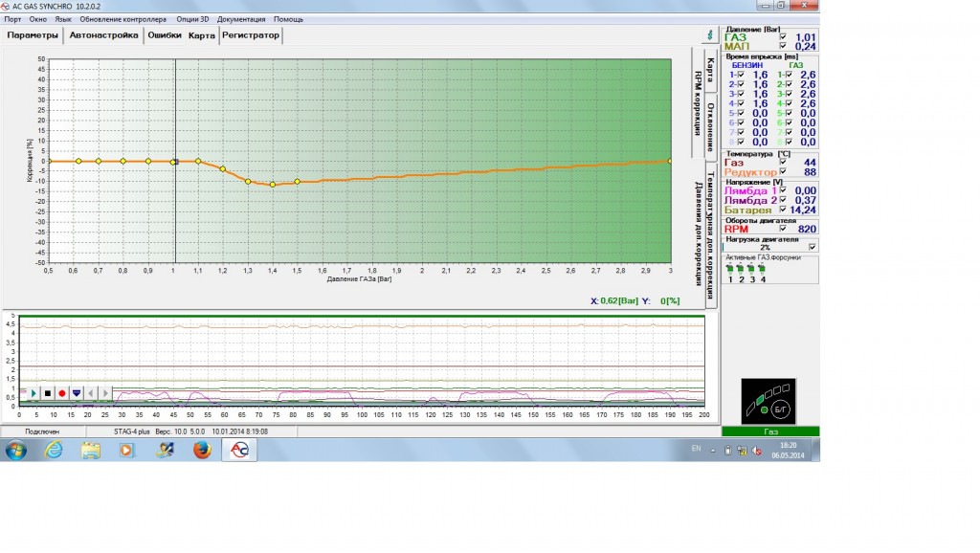The image size is (980, 553).
Task: Uncheck the Батарея voltage checkbox
Action: point(783,210)
